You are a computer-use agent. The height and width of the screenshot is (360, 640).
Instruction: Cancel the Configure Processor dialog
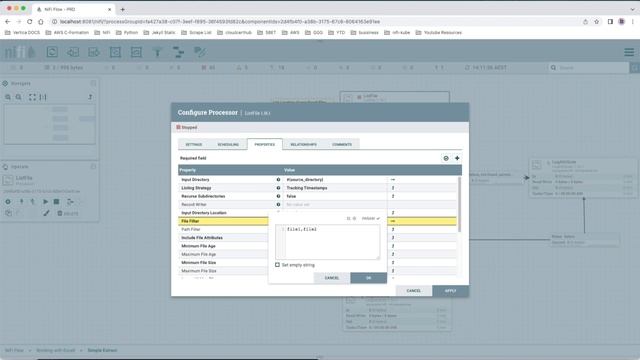pyautogui.click(x=413, y=291)
